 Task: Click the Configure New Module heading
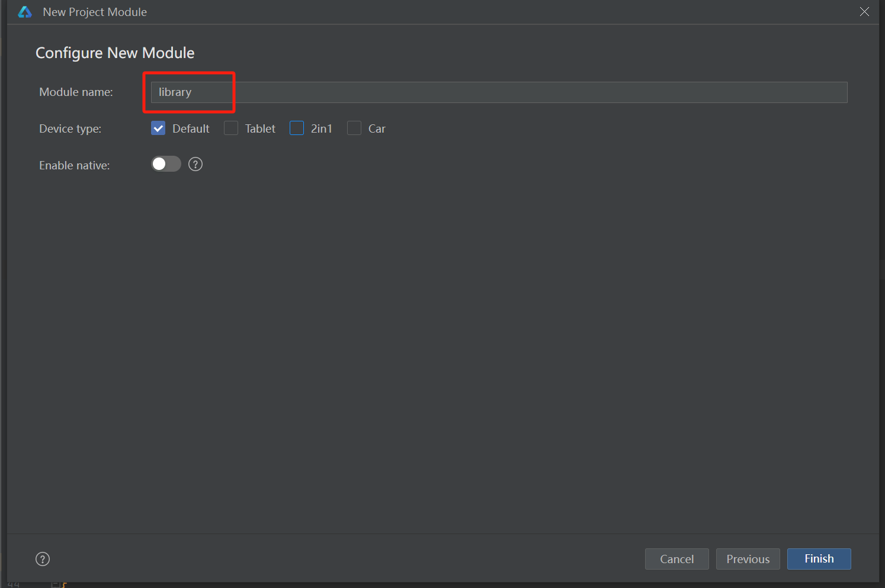point(115,53)
